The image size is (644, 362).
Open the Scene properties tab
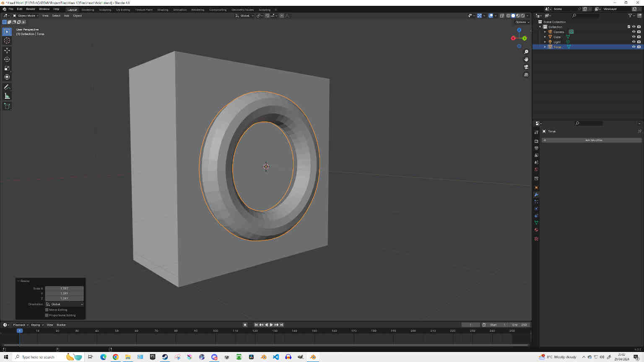pyautogui.click(x=536, y=162)
